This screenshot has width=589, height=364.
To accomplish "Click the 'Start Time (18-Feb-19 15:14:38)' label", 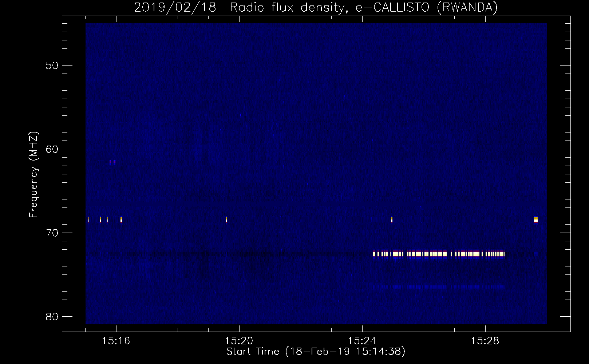I will pyautogui.click(x=316, y=351).
